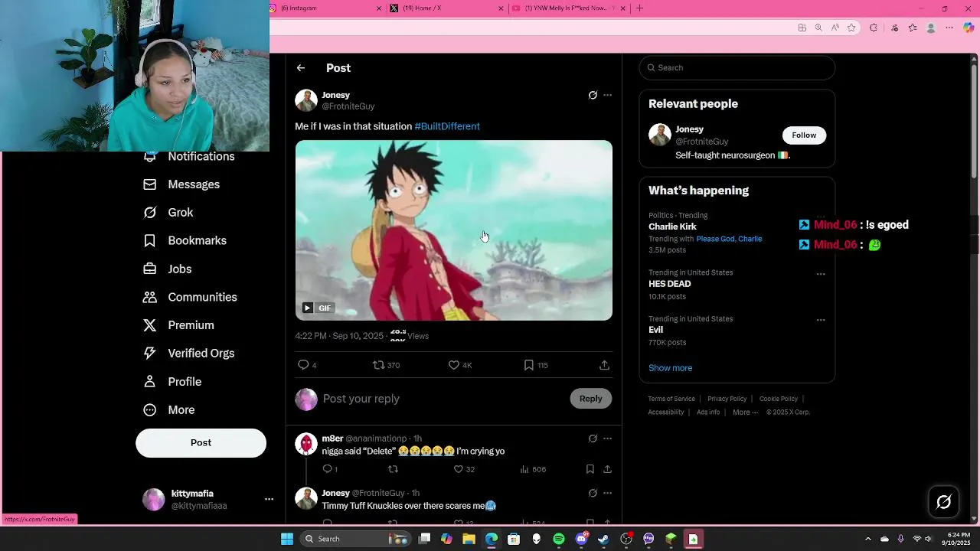Expand the footer More dropdown
980x551 pixels.
coord(745,412)
